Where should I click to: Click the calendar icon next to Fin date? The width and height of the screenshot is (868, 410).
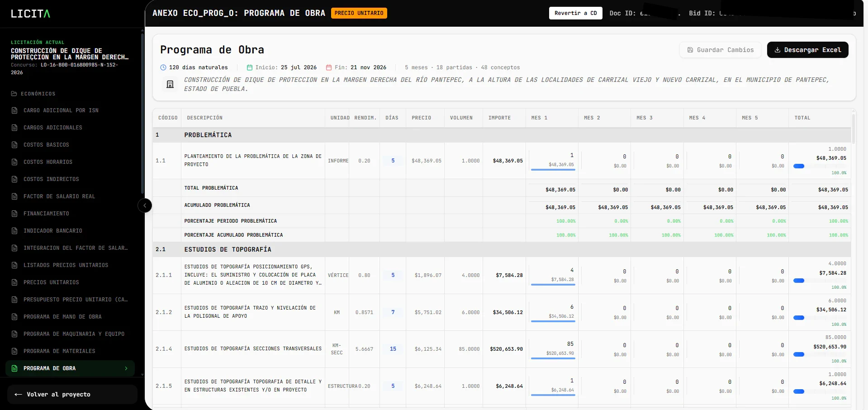pyautogui.click(x=329, y=67)
